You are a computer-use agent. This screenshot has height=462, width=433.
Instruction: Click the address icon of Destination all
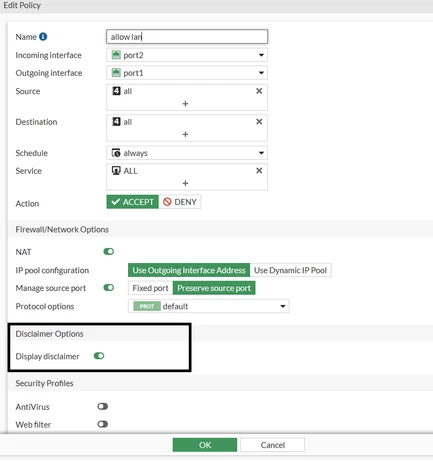116,122
